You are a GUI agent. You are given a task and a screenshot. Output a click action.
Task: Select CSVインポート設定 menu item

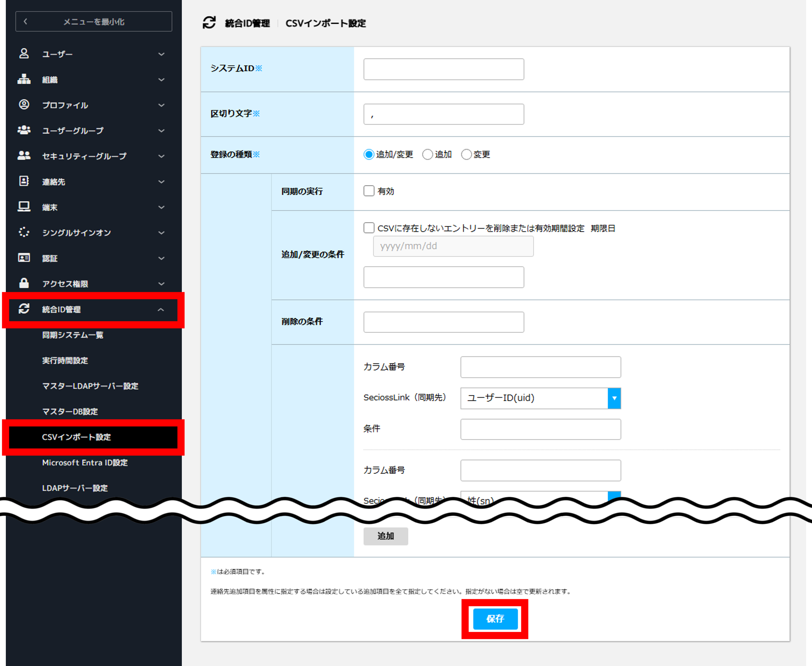(93, 437)
